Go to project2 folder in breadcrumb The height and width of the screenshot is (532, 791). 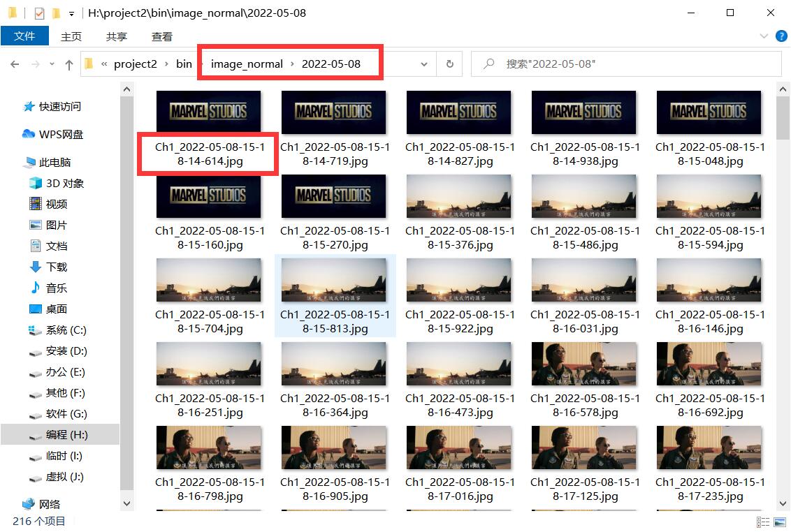point(136,64)
